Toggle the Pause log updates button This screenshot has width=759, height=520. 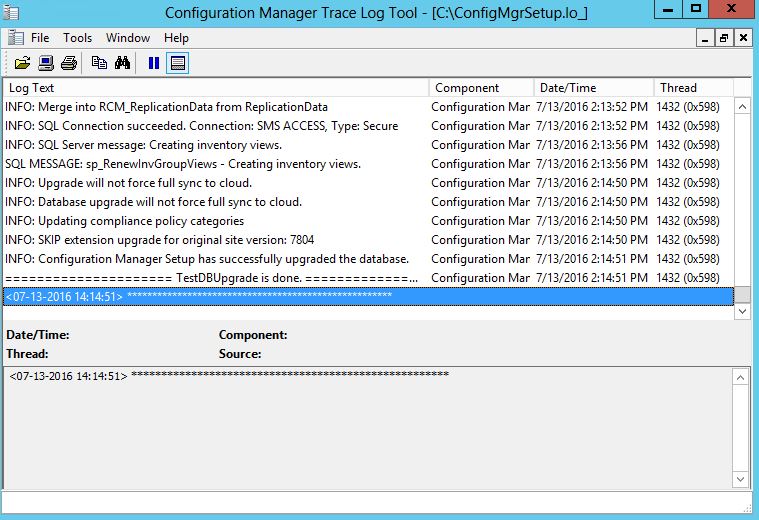click(x=154, y=63)
